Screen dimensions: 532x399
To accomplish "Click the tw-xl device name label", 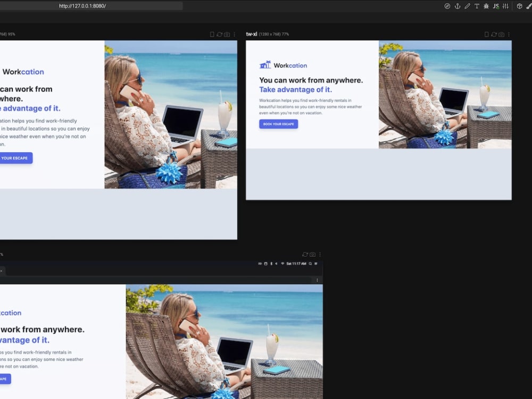I will (x=252, y=34).
